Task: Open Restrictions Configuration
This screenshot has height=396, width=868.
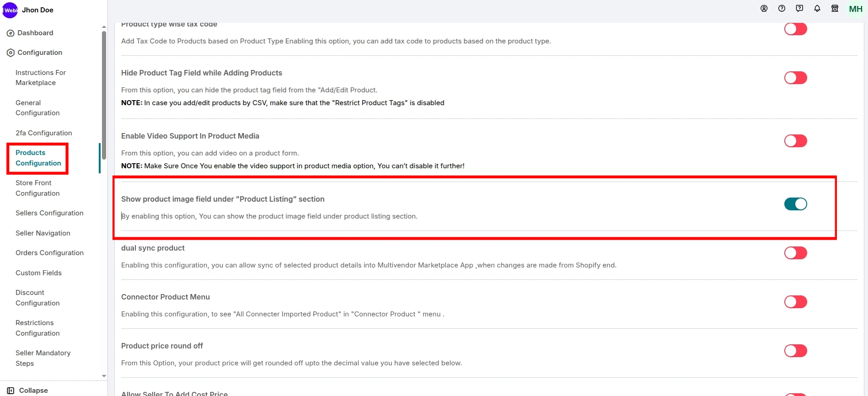Action: click(38, 328)
